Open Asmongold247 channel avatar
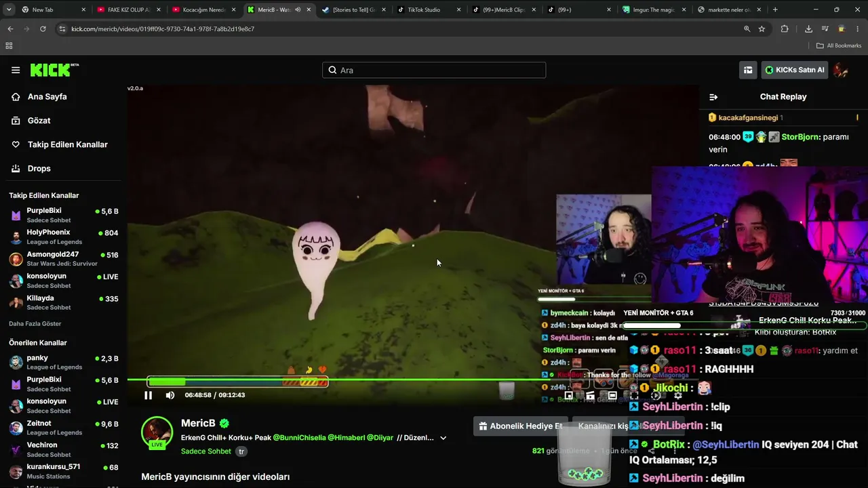 pyautogui.click(x=16, y=259)
